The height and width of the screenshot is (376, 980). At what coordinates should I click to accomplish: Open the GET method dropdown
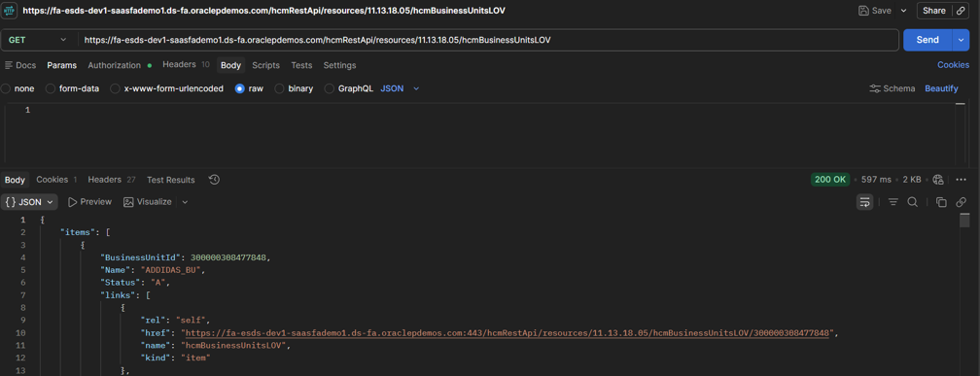pyautogui.click(x=38, y=40)
